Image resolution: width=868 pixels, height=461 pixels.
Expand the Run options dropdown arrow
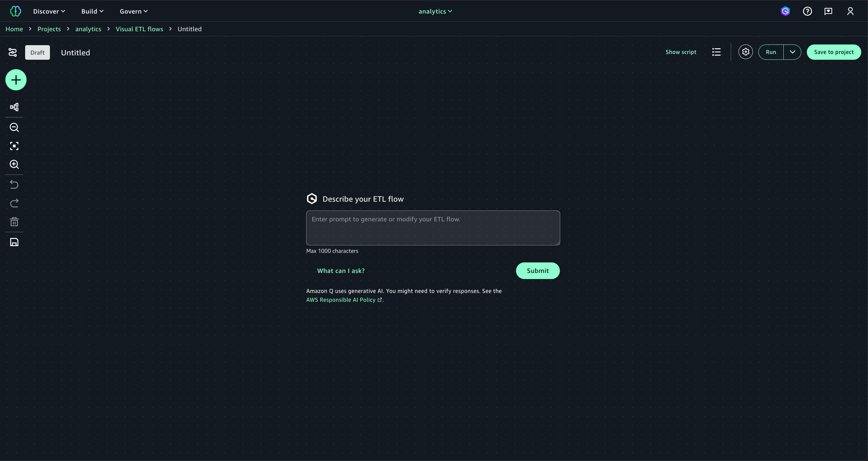click(792, 52)
